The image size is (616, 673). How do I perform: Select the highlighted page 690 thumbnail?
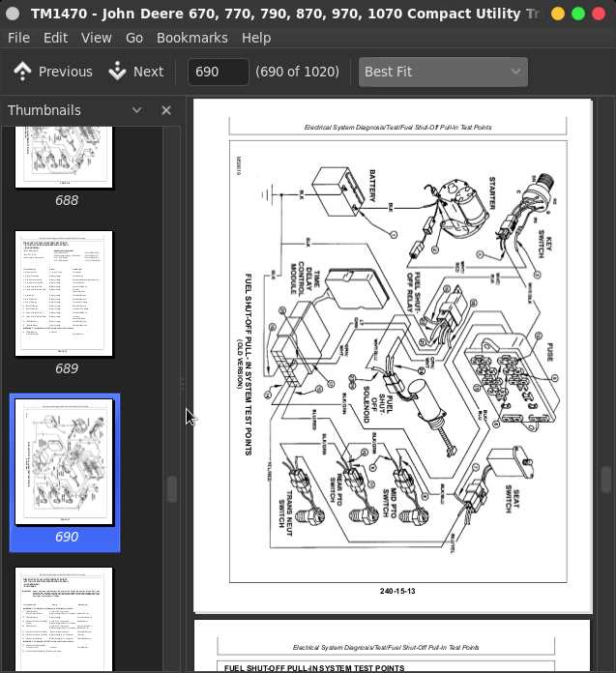click(x=64, y=462)
